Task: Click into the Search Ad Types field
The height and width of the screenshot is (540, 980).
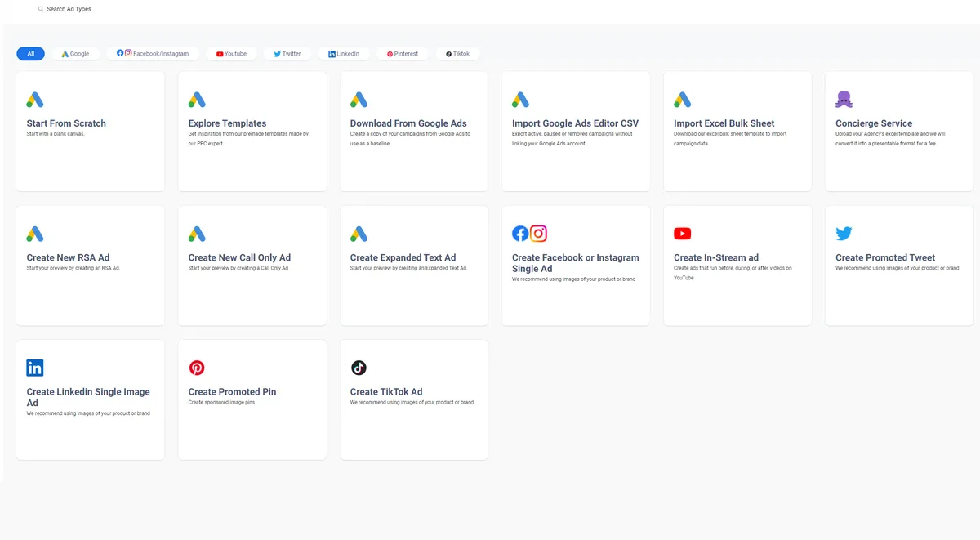Action: [x=69, y=9]
